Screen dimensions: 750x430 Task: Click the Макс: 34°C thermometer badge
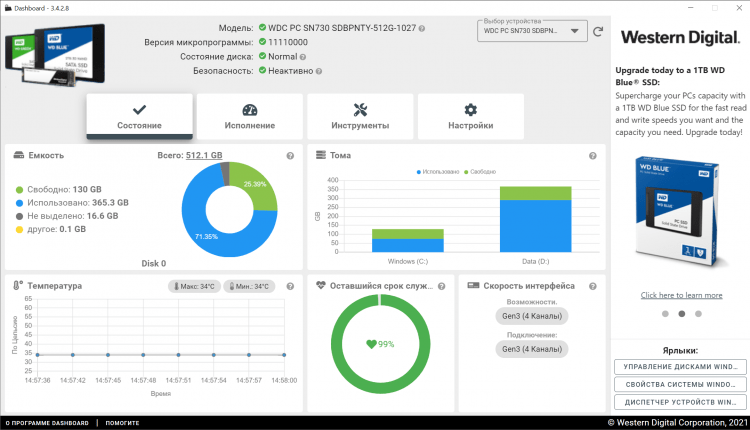(193, 286)
